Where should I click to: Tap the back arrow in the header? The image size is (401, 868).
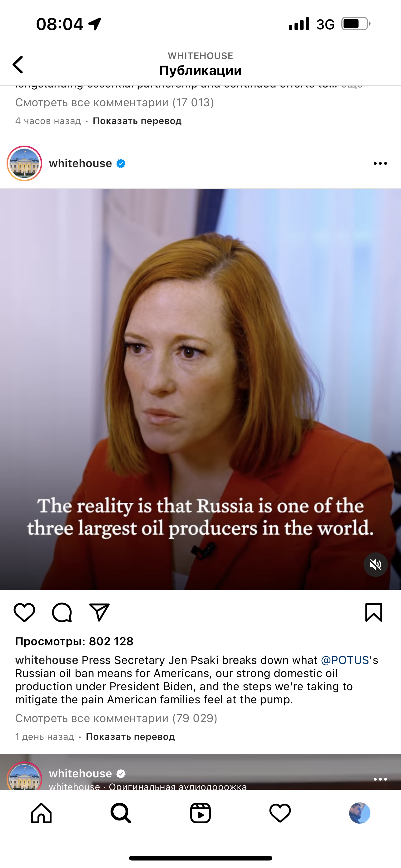click(18, 64)
